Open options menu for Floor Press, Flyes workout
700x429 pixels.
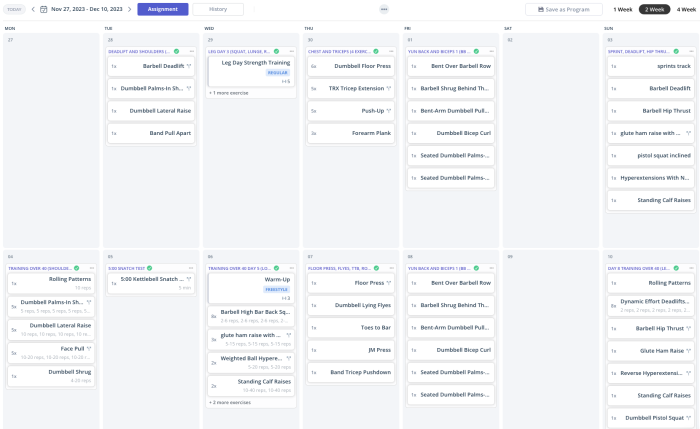(392, 268)
